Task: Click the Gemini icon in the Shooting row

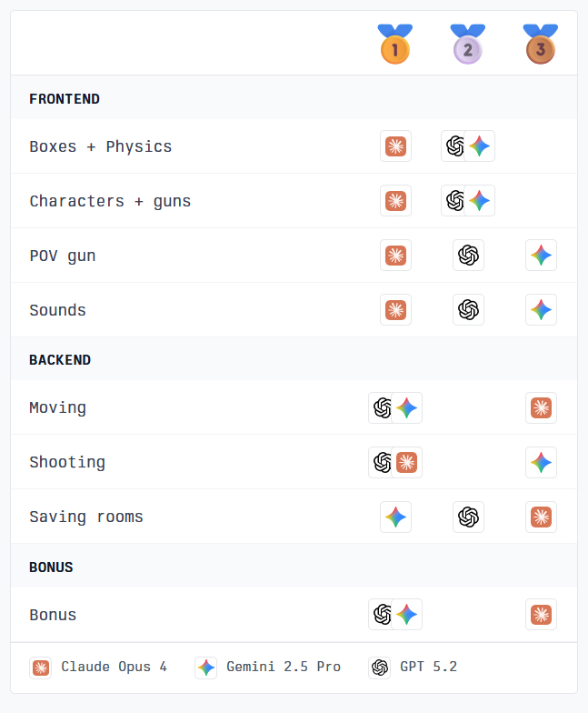Action: point(541,462)
